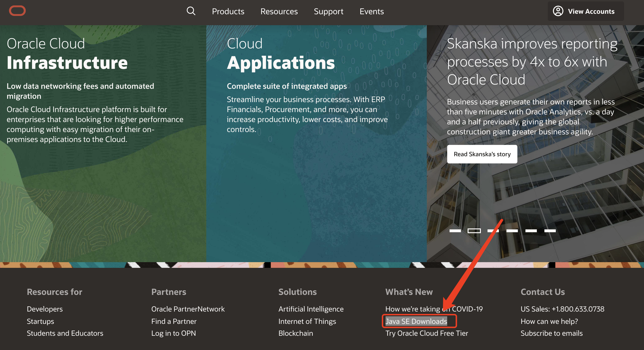This screenshot has width=644, height=350.
Task: Select second outlined carousel slide indicator
Action: click(474, 231)
